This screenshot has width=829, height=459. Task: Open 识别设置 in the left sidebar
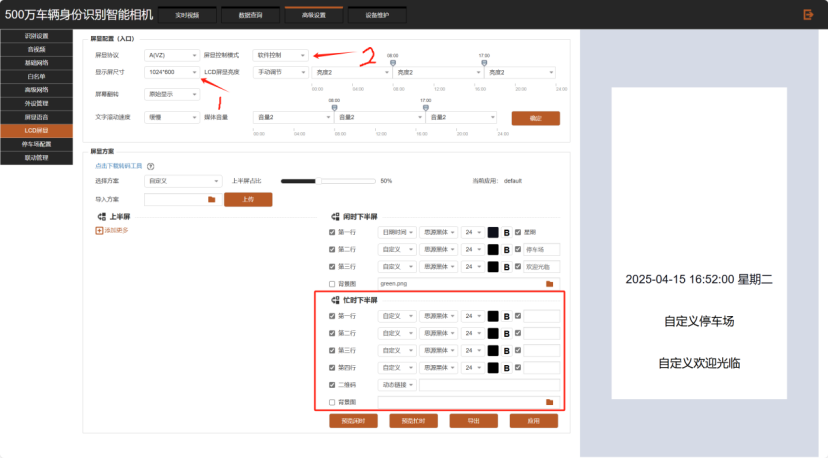[x=36, y=36]
